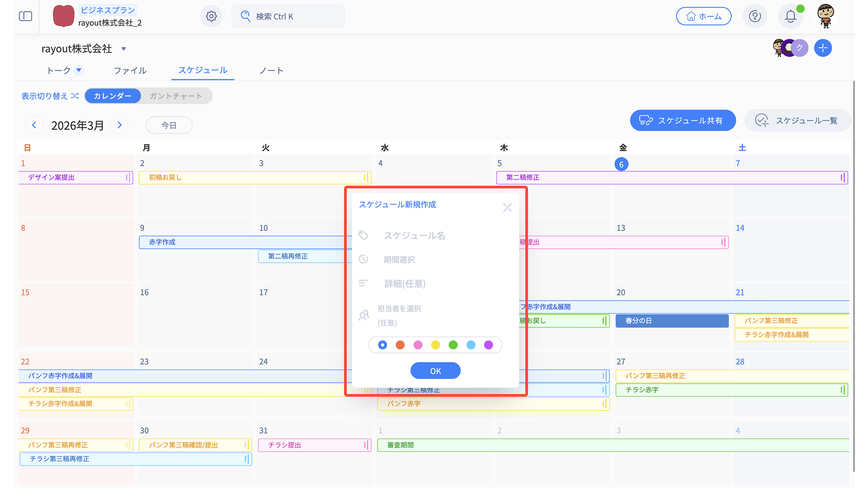
Task: Click the clock icon for 期間選択
Action: [x=363, y=259]
